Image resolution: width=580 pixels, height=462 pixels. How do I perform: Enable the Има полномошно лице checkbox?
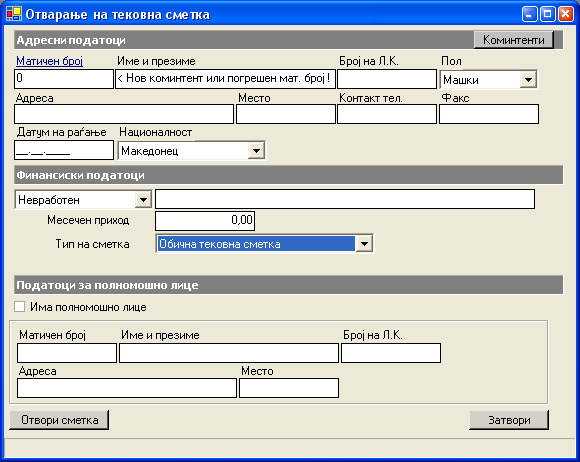19,307
